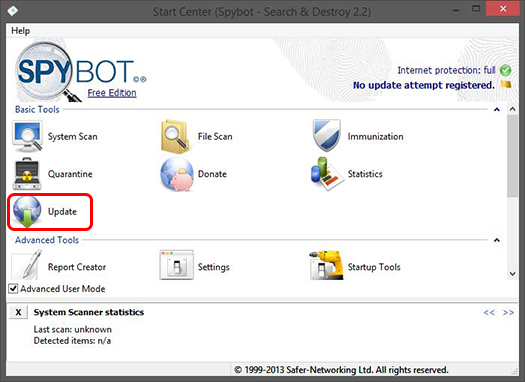525x382 pixels.
Task: Click the scrollbar up arrow
Action: click(x=512, y=109)
